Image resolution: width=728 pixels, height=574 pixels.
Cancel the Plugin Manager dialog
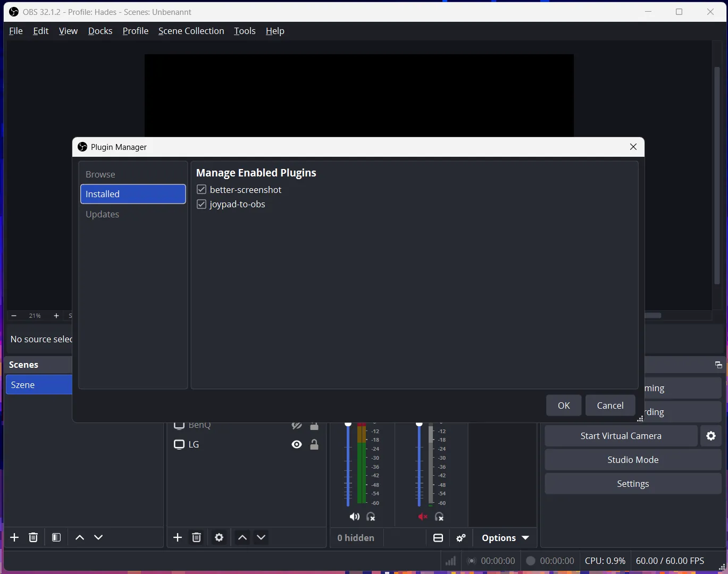click(x=610, y=406)
